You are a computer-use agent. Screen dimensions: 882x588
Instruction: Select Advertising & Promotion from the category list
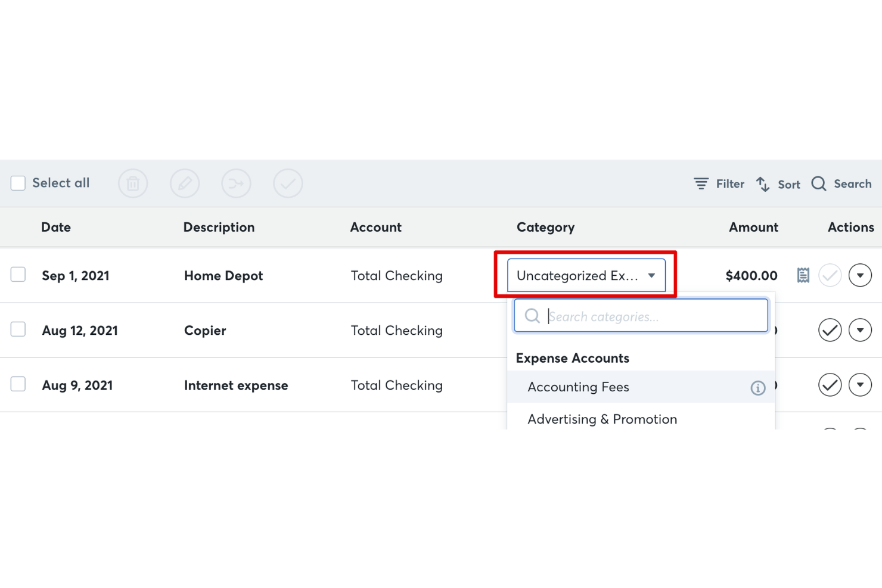coord(602,419)
